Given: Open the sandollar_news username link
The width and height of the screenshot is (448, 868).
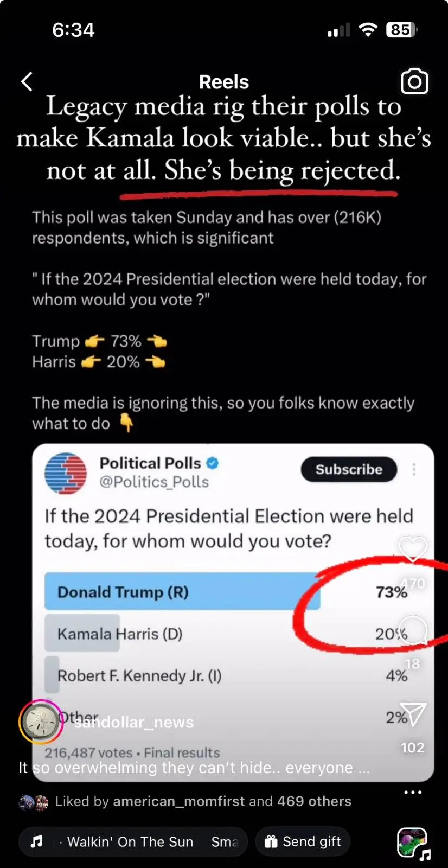Looking at the screenshot, I should (x=133, y=722).
